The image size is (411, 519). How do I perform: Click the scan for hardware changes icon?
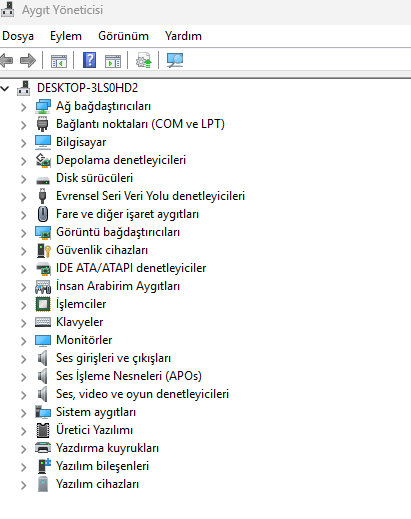(175, 60)
